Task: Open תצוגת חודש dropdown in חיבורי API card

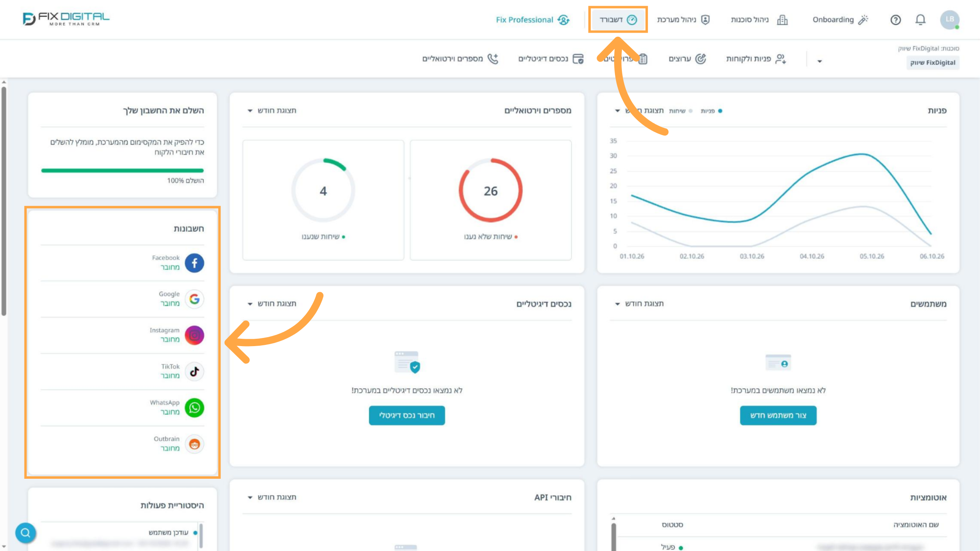Action: click(272, 497)
